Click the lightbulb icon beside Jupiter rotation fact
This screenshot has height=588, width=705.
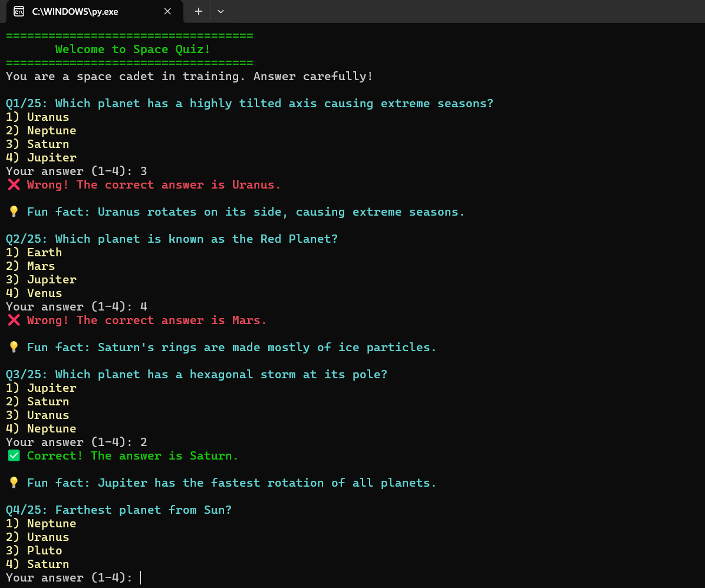pos(14,483)
